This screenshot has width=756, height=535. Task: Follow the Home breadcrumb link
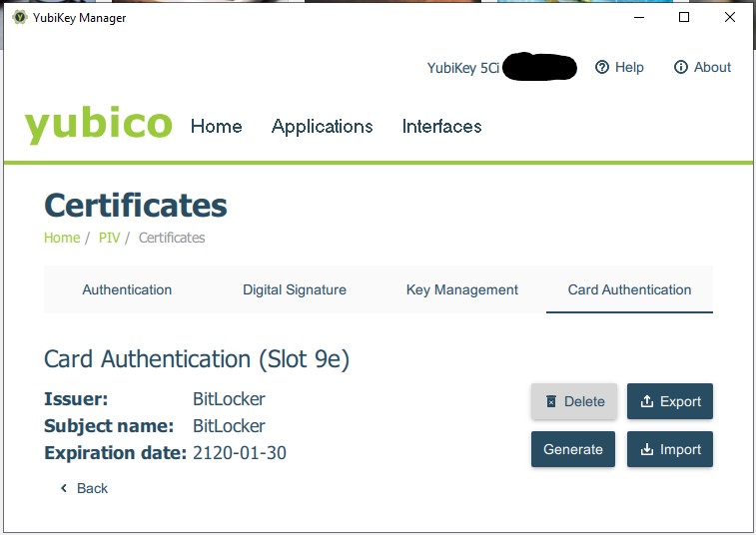coord(62,238)
